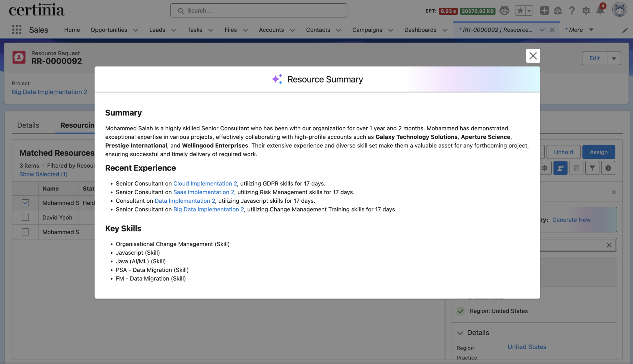Open Salesforce Setup via the gear icon

tap(586, 10)
